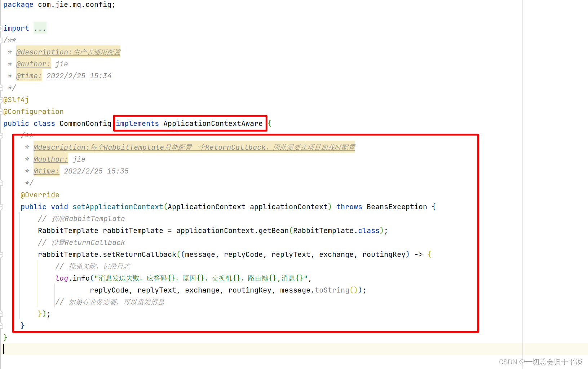
Task: Click the rabbitTemplate variable in the declaration line
Action: (133, 230)
